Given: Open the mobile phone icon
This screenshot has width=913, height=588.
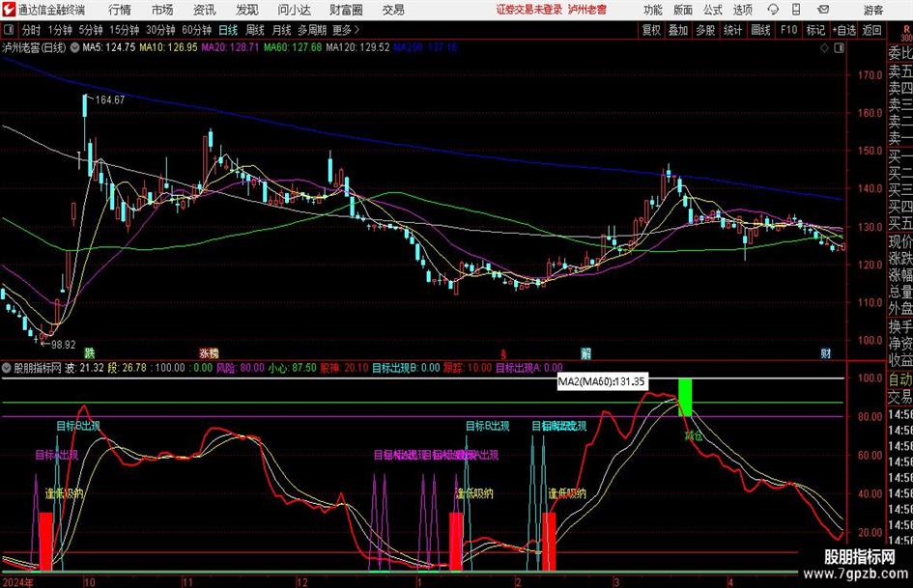Looking at the screenshot, I should coord(796,10).
